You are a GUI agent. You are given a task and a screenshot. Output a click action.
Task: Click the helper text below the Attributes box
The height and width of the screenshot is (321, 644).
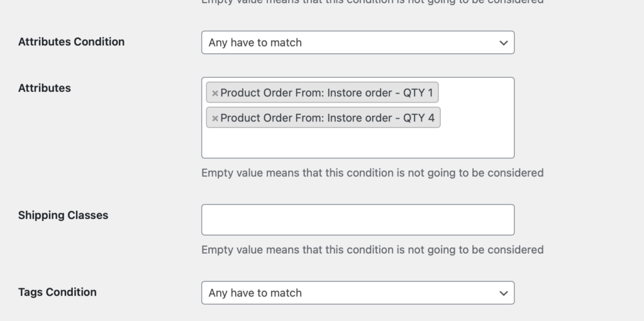coord(372,172)
